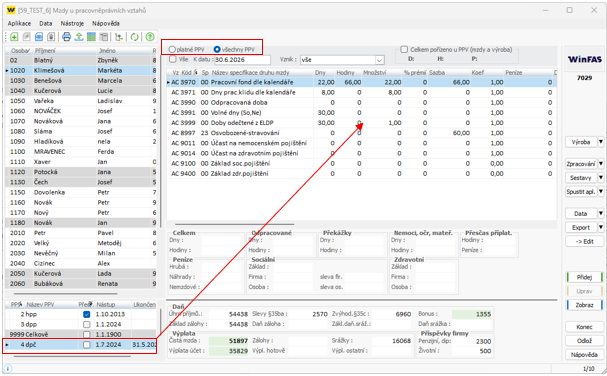Viewport: 607px width, 376px height.
Task: Uncheck the checkbox in the hpp row
Action: click(87, 314)
